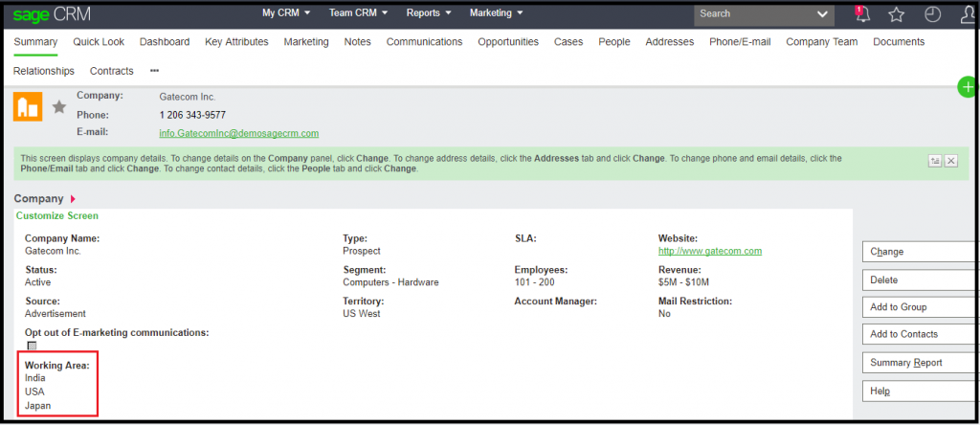Open the Notes tab
Viewport: 980px width, 425px height.
click(358, 42)
